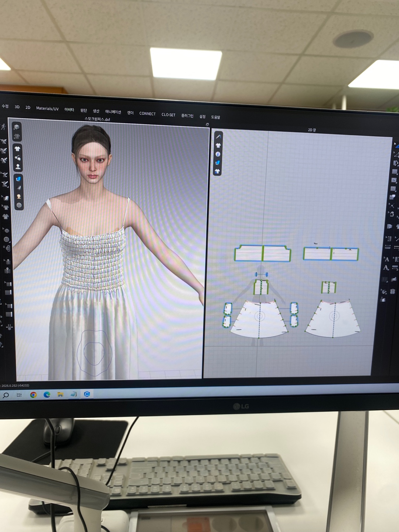Open the Materials/UV menu
The height and width of the screenshot is (532, 399).
[47, 109]
